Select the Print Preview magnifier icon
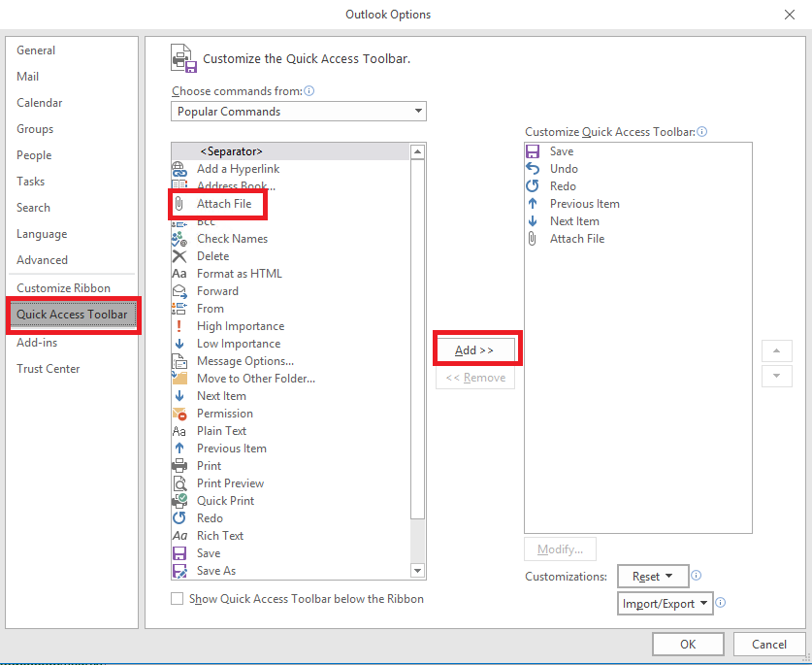This screenshot has width=812, height=665. point(179,483)
